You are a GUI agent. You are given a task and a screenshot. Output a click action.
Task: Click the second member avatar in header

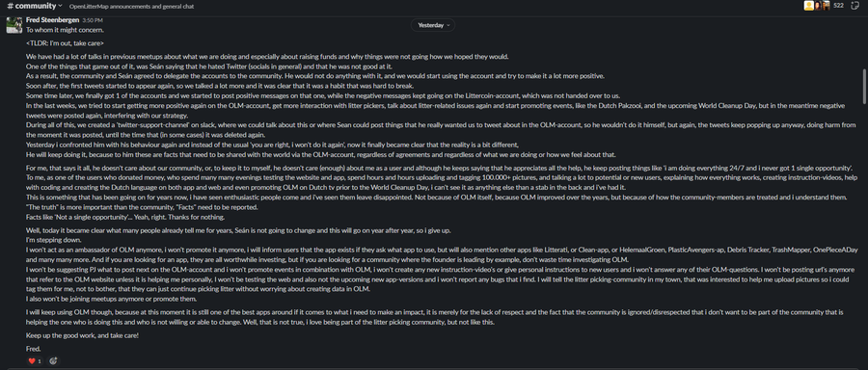tap(818, 6)
